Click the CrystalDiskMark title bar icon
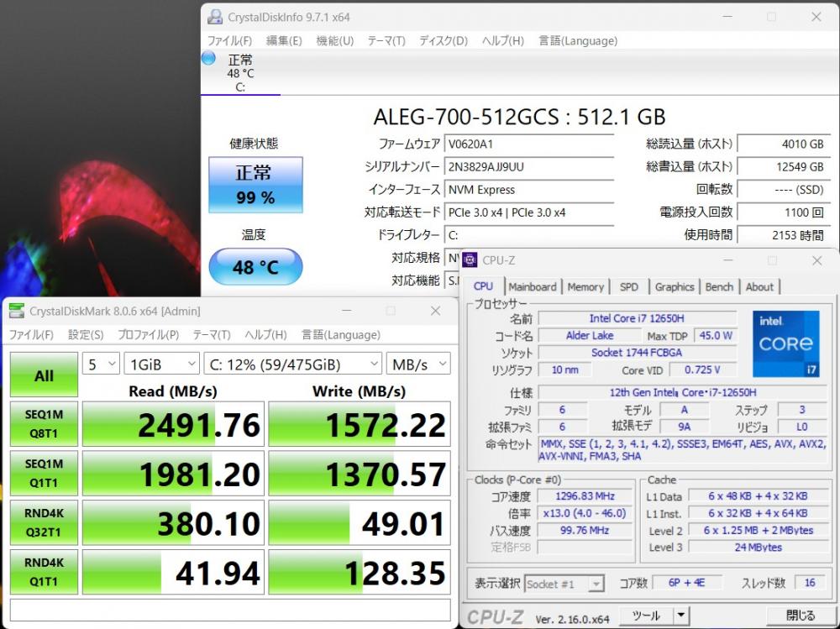Image resolution: width=840 pixels, height=629 pixels. coord(17,311)
